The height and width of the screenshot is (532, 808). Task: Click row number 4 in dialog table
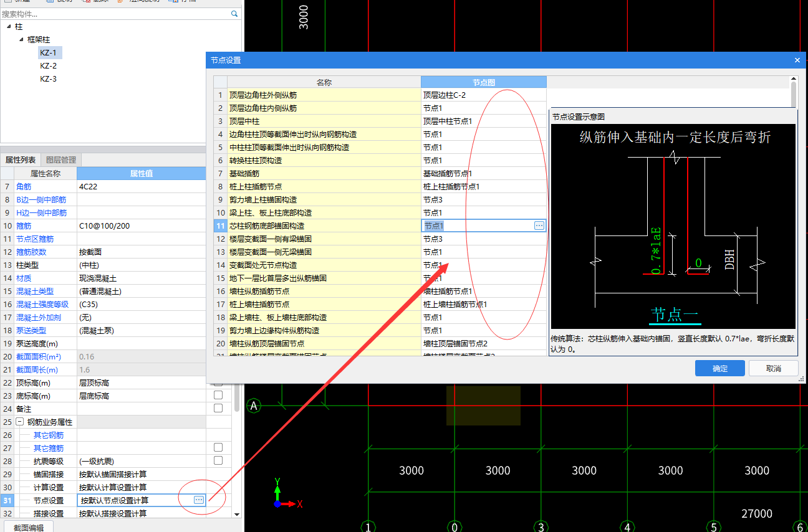220,135
